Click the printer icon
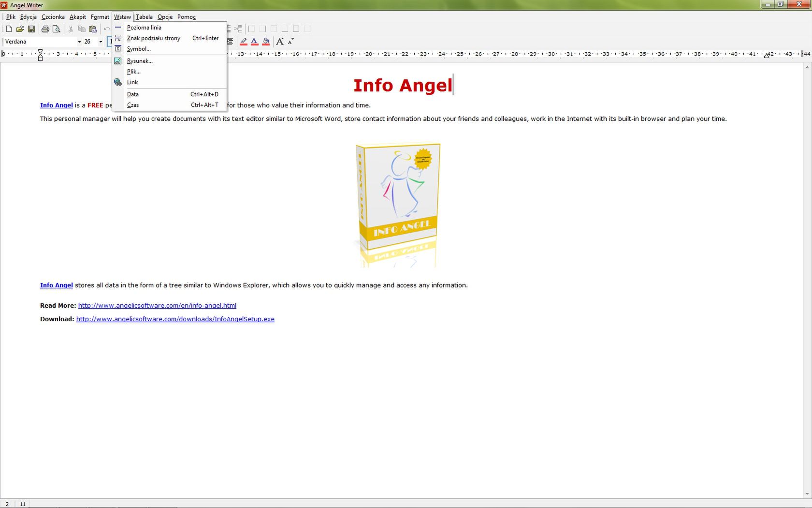This screenshot has height=508, width=812. (x=45, y=29)
